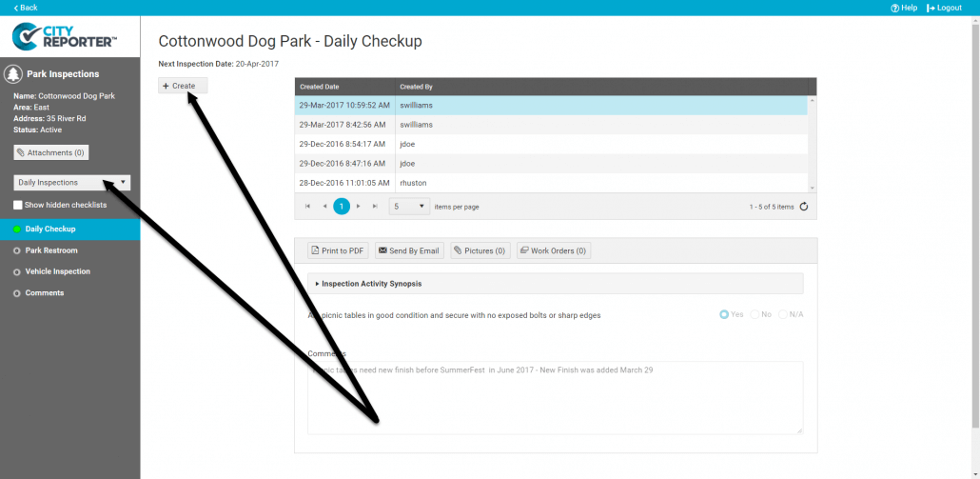Click the Logout icon
Viewport: 980px width, 479px height.
pos(931,8)
